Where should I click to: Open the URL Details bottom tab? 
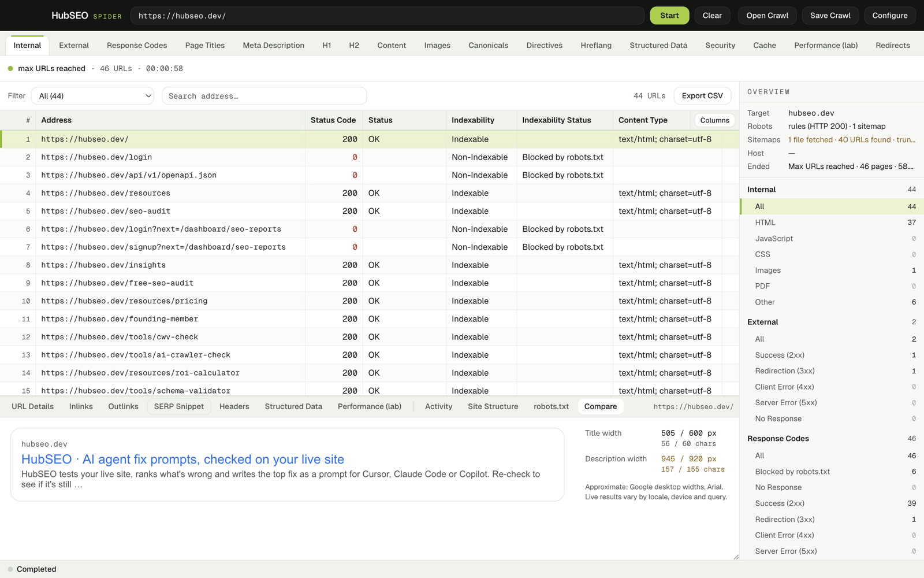pos(32,406)
